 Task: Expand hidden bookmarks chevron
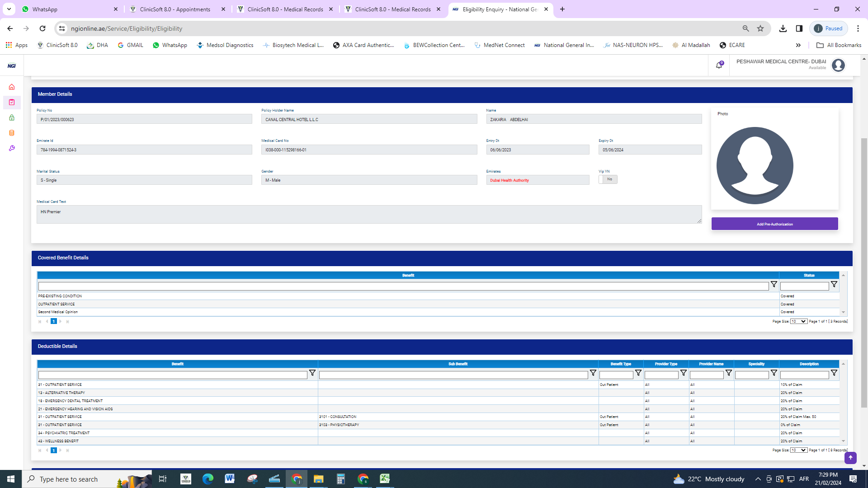[x=798, y=45]
